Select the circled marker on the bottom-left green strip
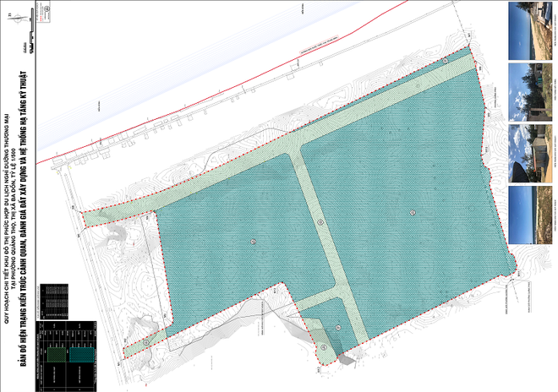The height and width of the screenshot is (392, 558). tap(145, 342)
